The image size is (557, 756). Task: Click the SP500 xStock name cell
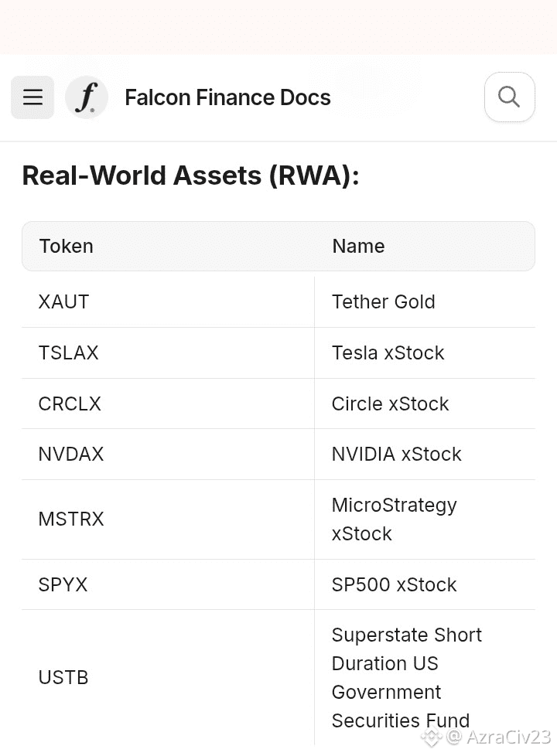[394, 584]
